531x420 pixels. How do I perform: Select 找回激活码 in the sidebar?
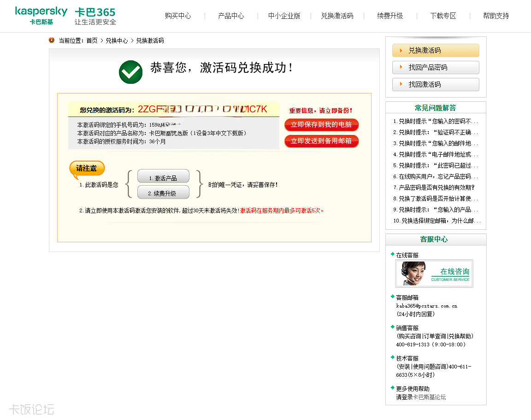click(x=436, y=85)
